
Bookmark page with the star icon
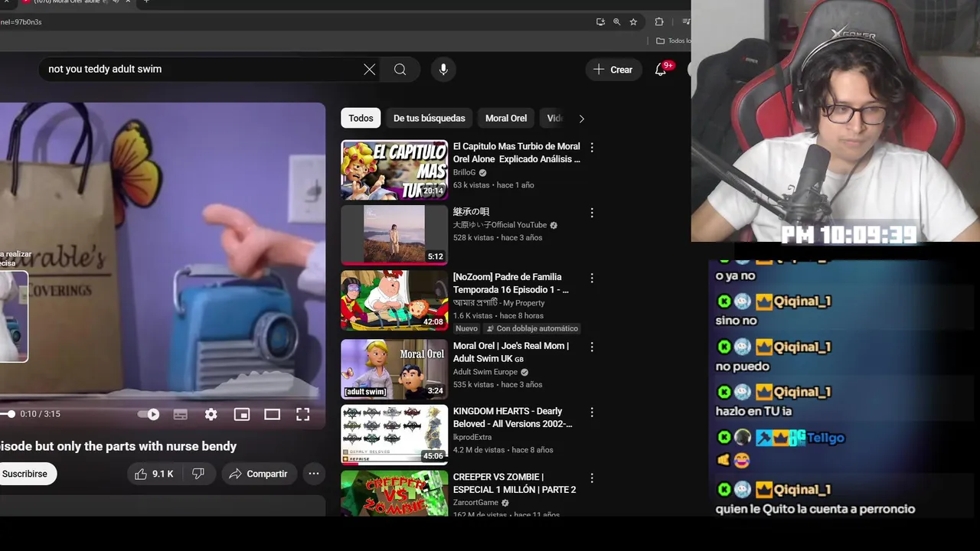(x=633, y=22)
